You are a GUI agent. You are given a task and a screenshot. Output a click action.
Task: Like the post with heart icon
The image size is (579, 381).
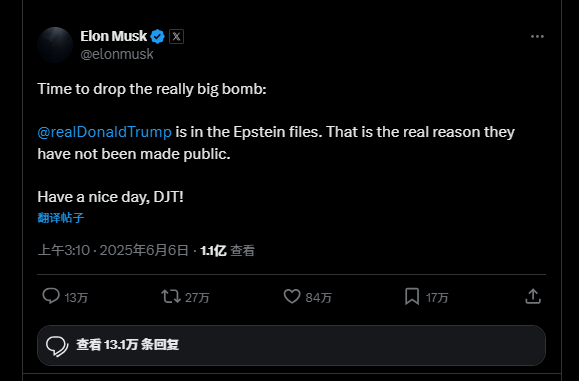tap(292, 296)
